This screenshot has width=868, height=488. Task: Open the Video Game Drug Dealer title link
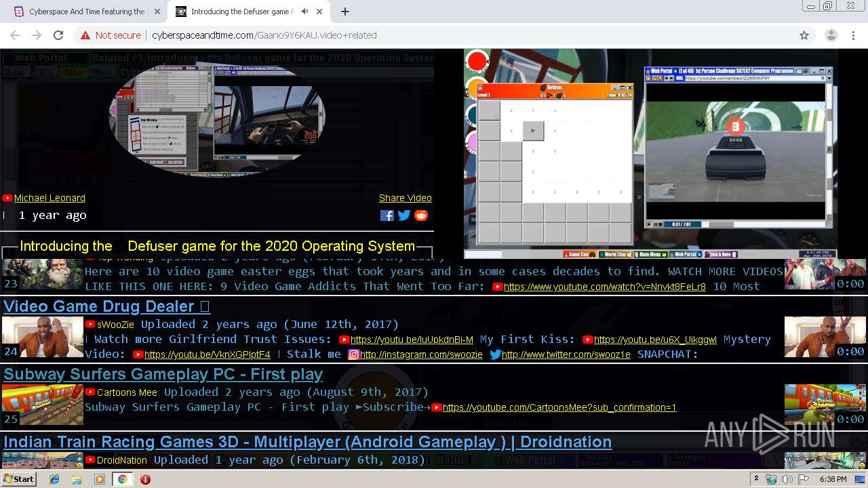[x=106, y=306]
